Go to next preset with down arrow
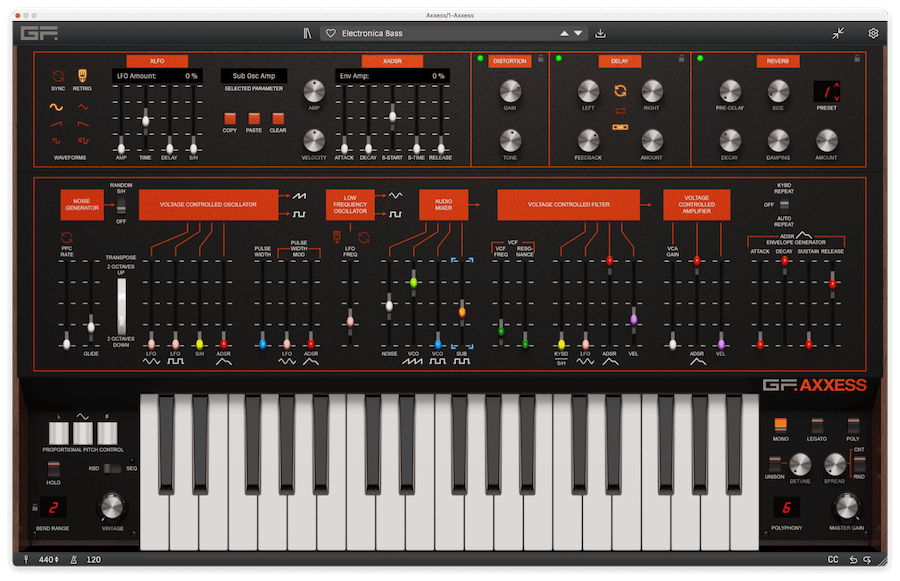This screenshot has width=900, height=581. tap(579, 33)
